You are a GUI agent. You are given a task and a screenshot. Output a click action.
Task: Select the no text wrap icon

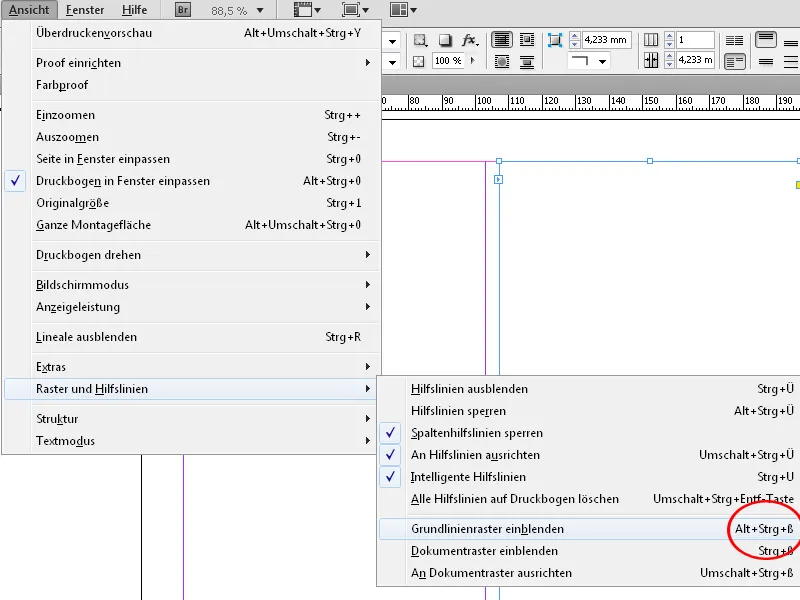point(502,40)
